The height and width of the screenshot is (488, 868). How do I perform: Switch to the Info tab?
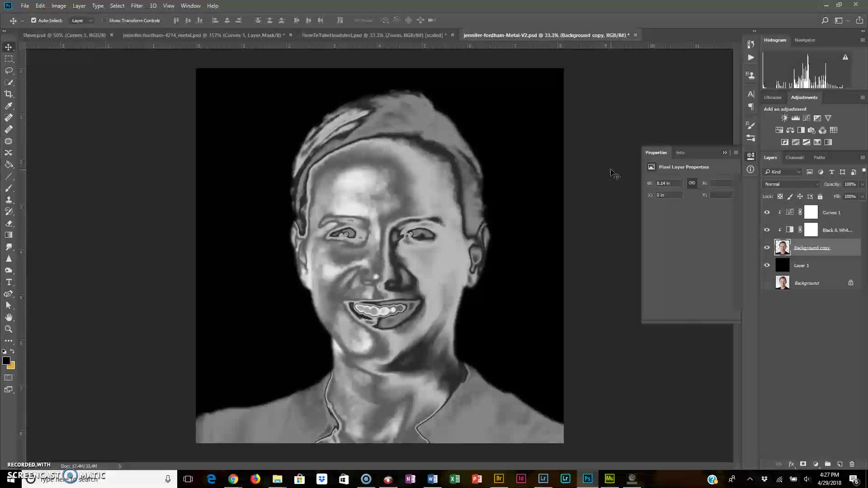pos(680,153)
